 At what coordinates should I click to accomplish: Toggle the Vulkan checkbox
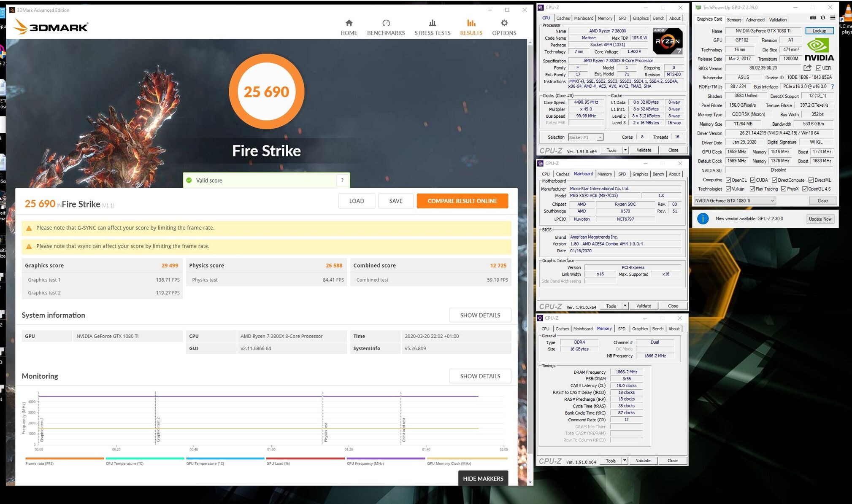tap(728, 189)
